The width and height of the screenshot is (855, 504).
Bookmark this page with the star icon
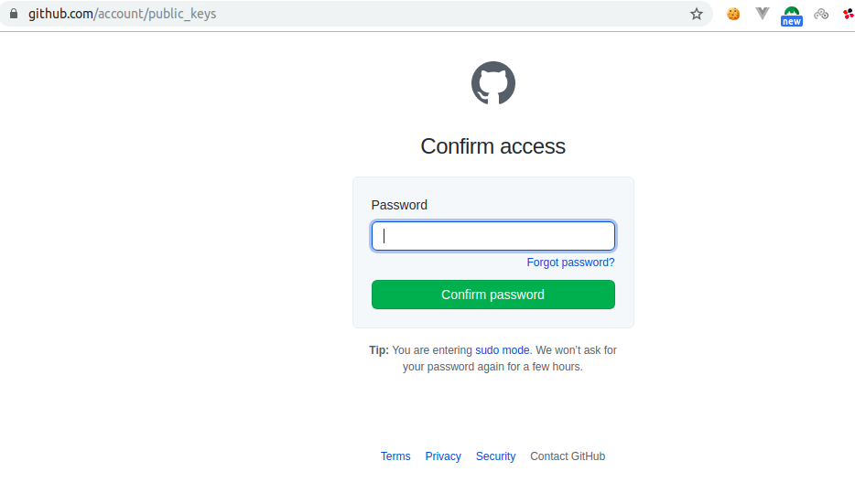point(697,14)
